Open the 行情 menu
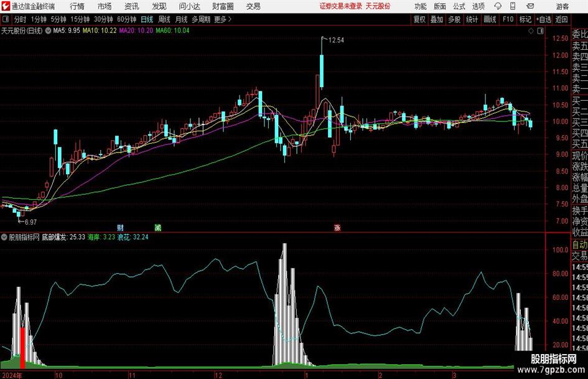 [x=77, y=6]
